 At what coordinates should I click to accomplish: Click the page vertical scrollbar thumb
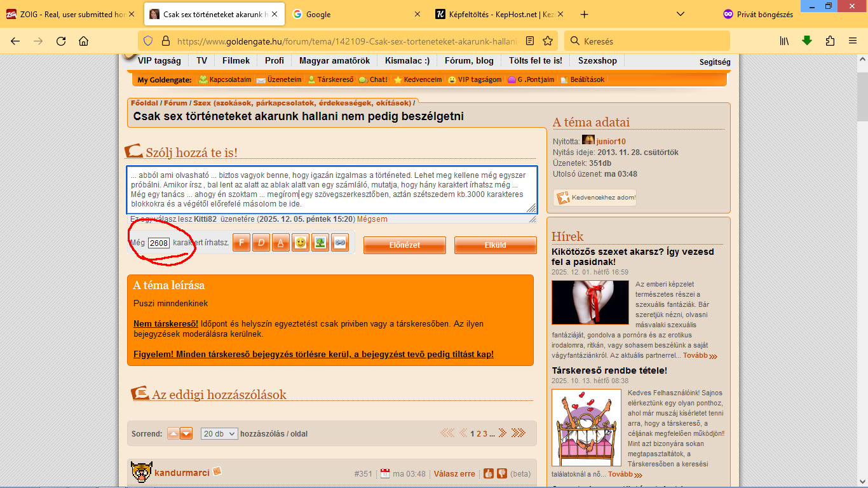coord(862,89)
